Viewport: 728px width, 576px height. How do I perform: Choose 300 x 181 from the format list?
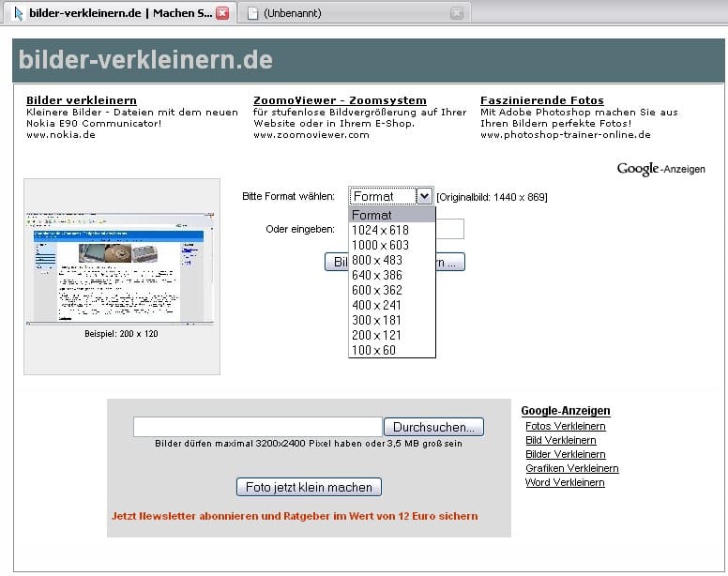pos(392,320)
